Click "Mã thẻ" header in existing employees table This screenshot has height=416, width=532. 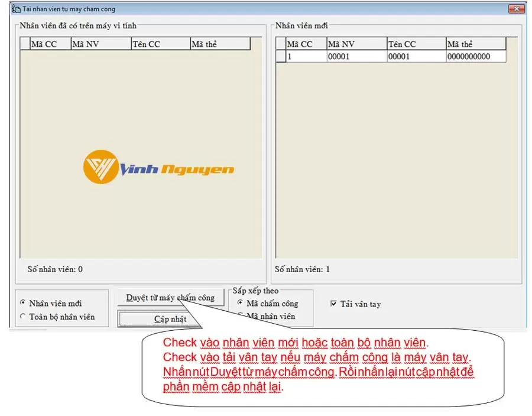click(220, 44)
